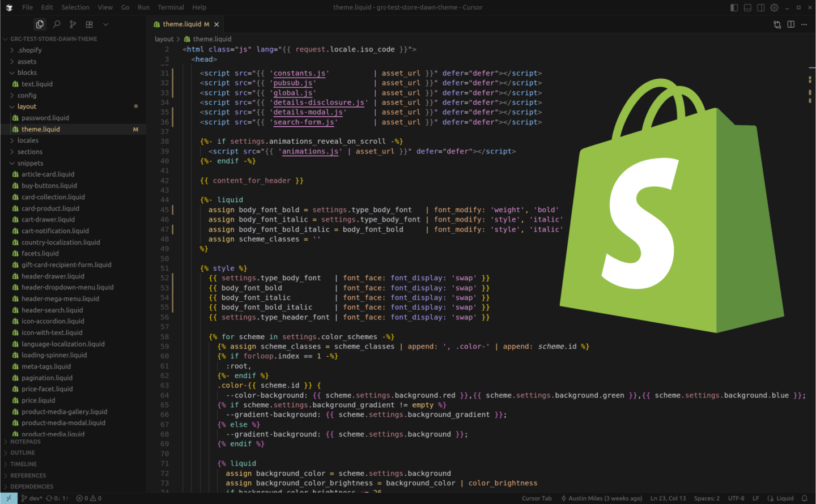This screenshot has height=504, width=816.
Task: Open the Extensions view icon
Action: point(89,24)
